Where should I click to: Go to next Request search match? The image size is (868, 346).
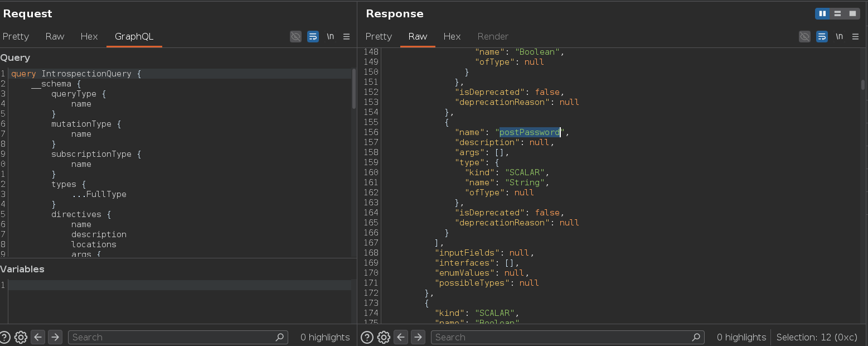55,337
